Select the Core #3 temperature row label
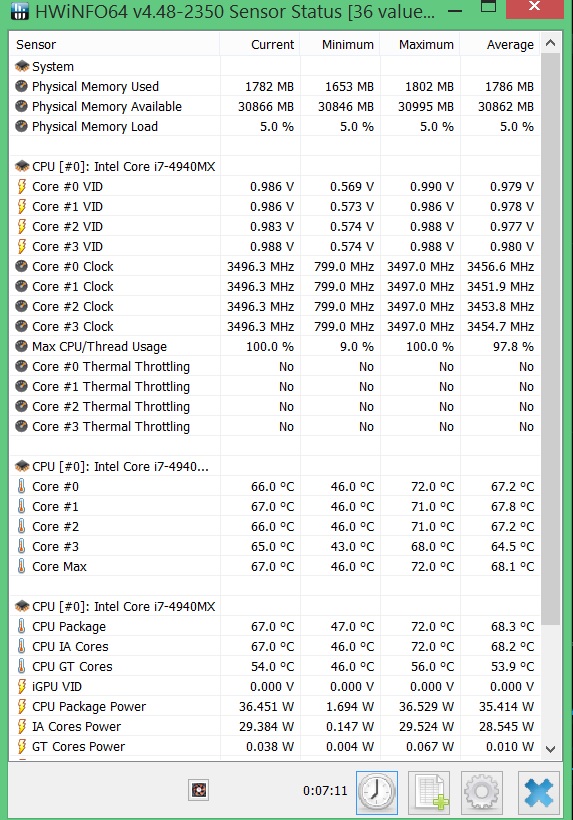 click(x=55, y=546)
